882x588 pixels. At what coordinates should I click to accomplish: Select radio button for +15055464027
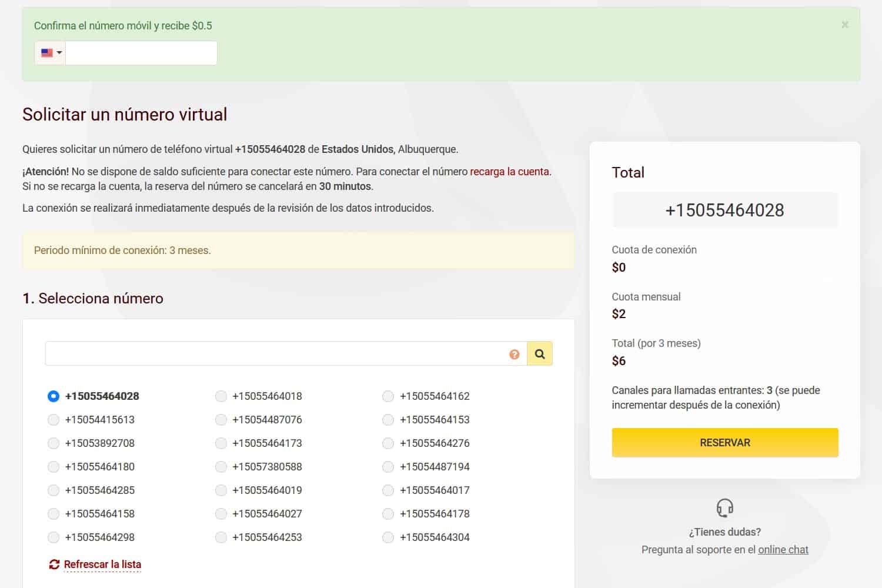pyautogui.click(x=221, y=514)
